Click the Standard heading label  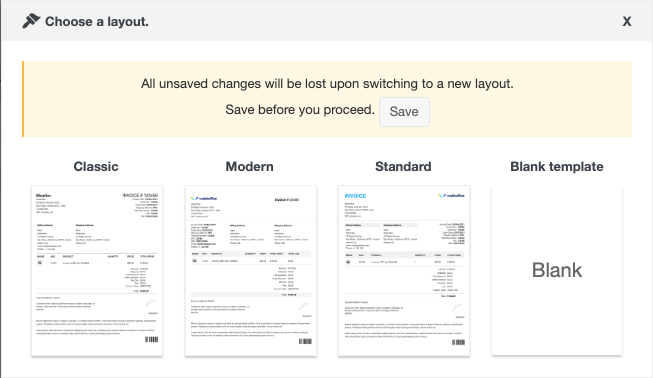[403, 167]
